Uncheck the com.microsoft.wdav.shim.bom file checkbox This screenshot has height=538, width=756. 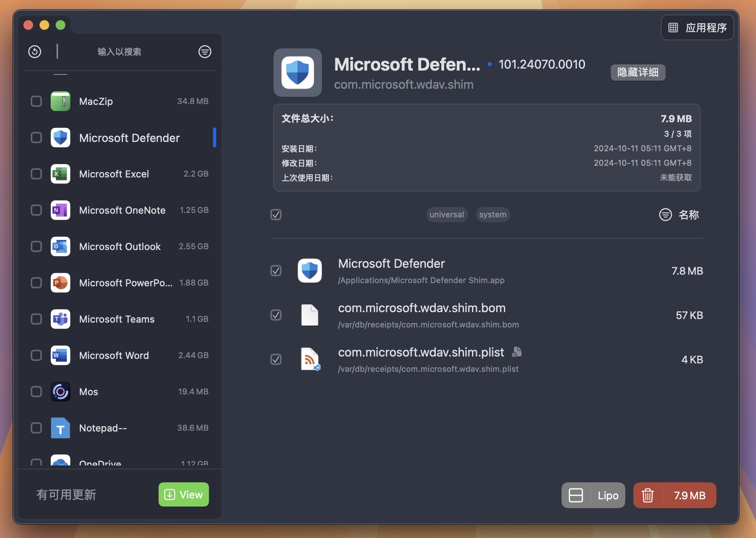[276, 315]
